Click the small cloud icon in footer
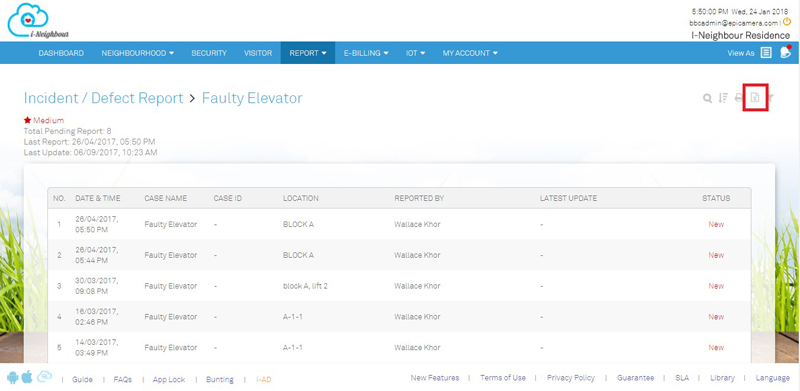Image resolution: width=800 pixels, height=391 pixels. [44, 377]
